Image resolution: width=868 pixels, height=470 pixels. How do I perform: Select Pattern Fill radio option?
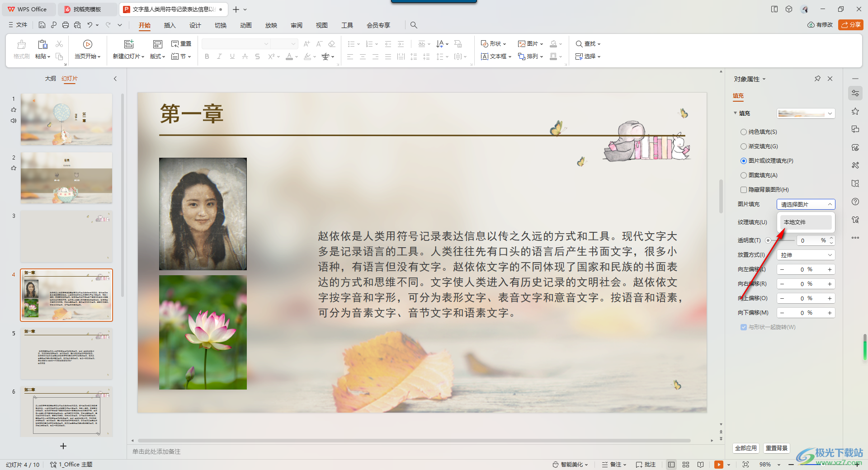point(744,175)
